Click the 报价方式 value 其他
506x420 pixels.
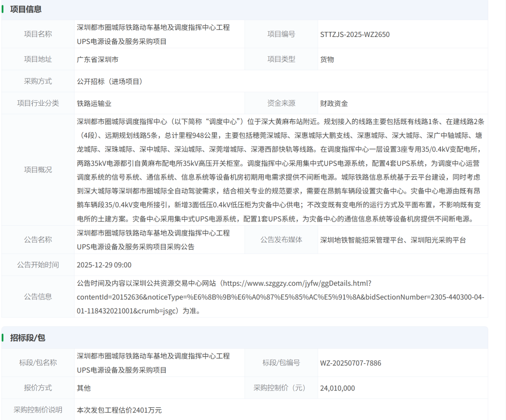click(x=83, y=388)
